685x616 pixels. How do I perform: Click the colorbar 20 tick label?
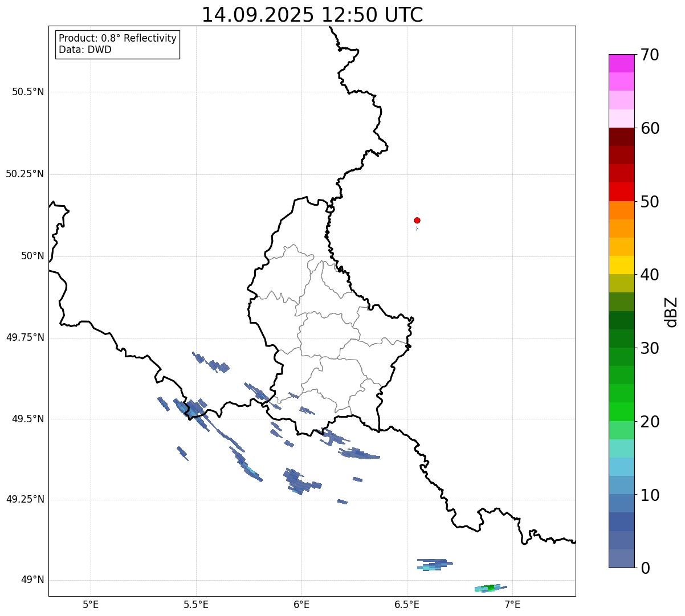pos(650,422)
